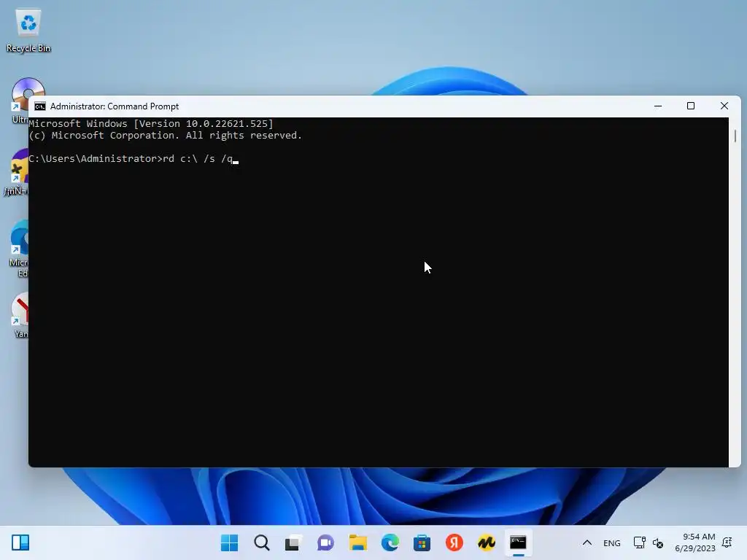This screenshot has width=747, height=560.
Task: Open the UltraISO disc shortcut on desktop
Action: click(20, 101)
